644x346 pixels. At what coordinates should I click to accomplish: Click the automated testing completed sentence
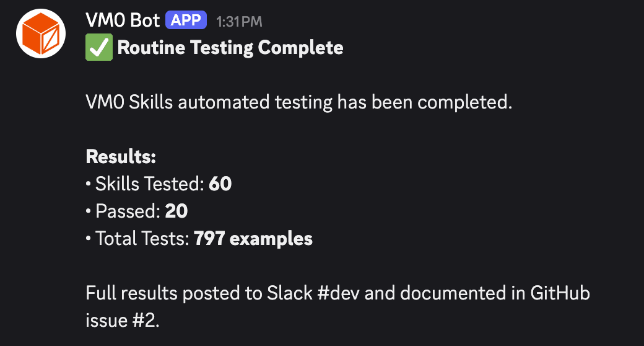point(299,102)
